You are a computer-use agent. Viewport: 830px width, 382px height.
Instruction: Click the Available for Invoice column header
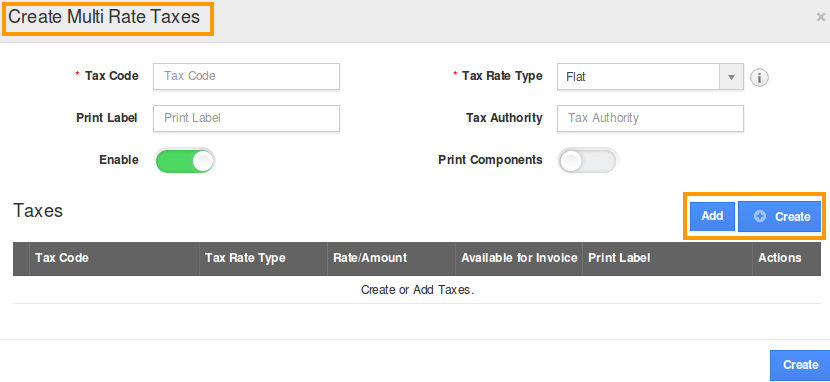point(519,259)
